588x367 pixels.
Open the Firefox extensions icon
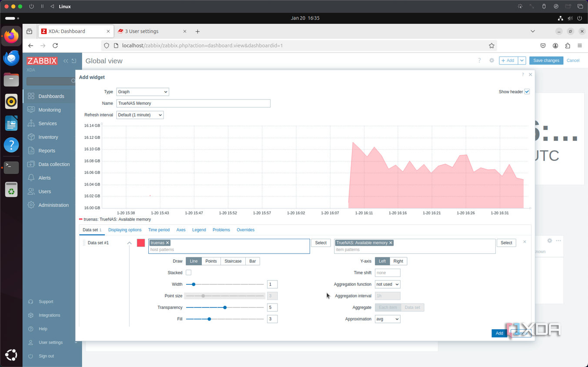(x=568, y=46)
